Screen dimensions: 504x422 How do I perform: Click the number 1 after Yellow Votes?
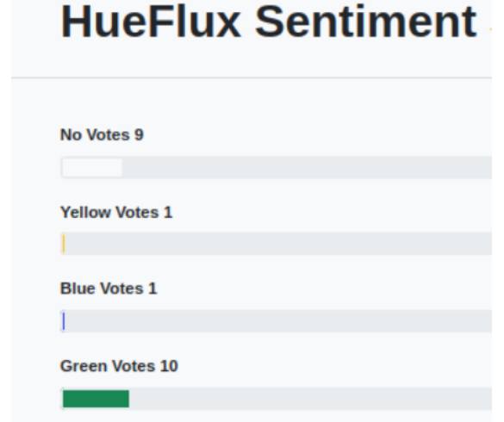point(168,213)
